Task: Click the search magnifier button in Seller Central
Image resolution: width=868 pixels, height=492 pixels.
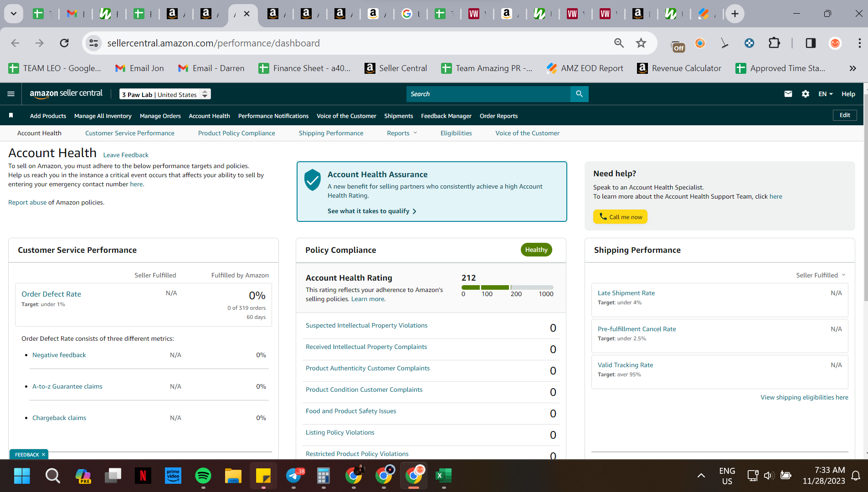Action: point(579,94)
